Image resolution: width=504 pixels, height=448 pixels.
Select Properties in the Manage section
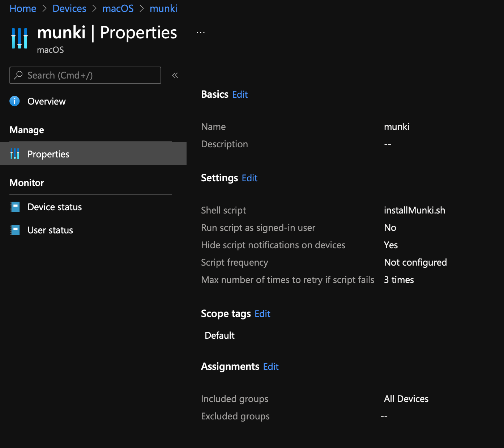48,154
